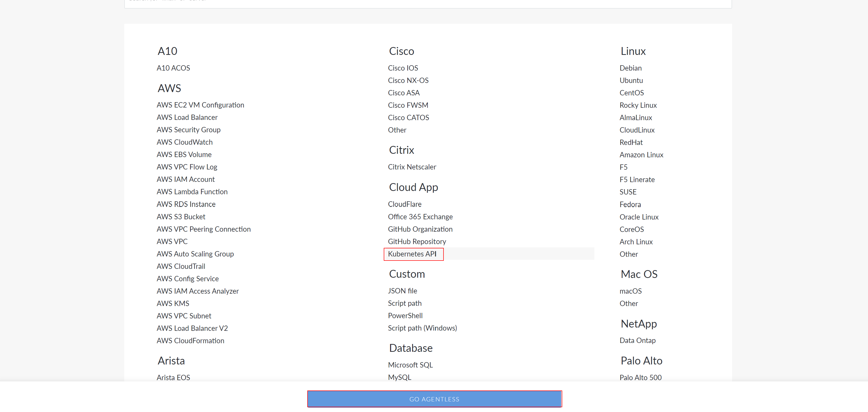Select AWS IAM Account

[186, 179]
